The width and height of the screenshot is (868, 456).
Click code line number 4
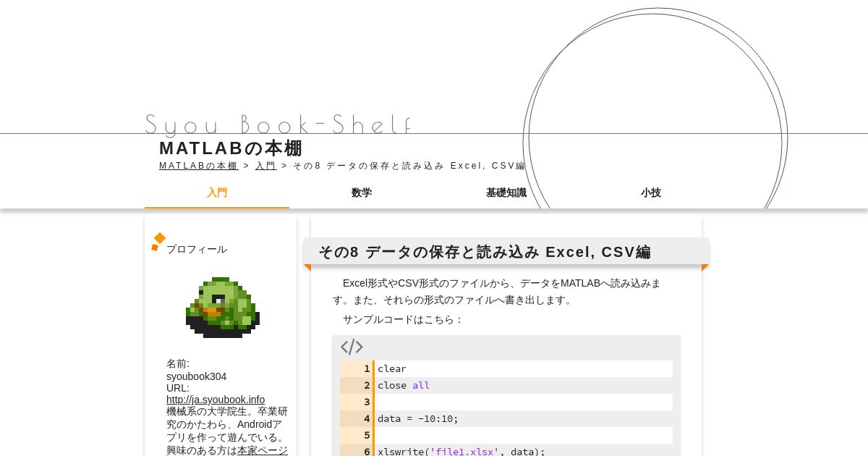[x=367, y=418]
